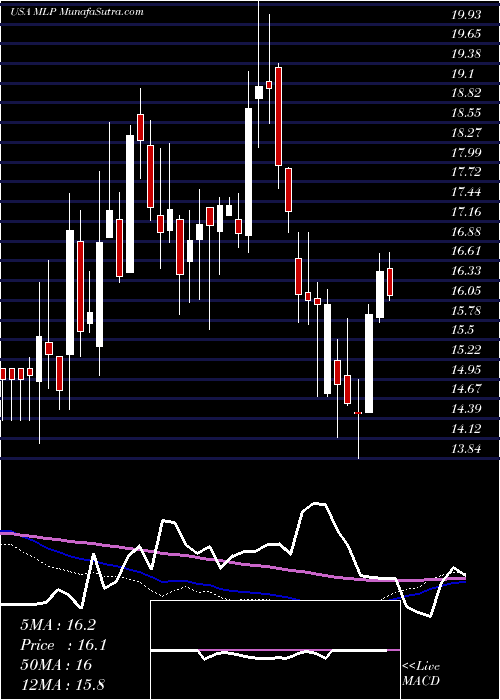Image resolution: width=500 pixels, height=700 pixels.
Task: Click the '<<Live MACD' label
Action: click(421, 674)
